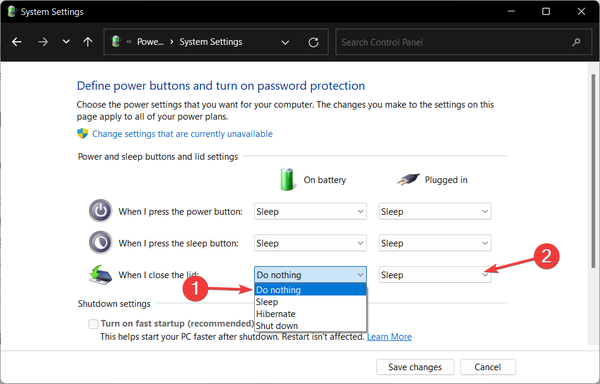Open sleep button Plugged in dropdown
The image size is (600, 384).
pos(435,243)
